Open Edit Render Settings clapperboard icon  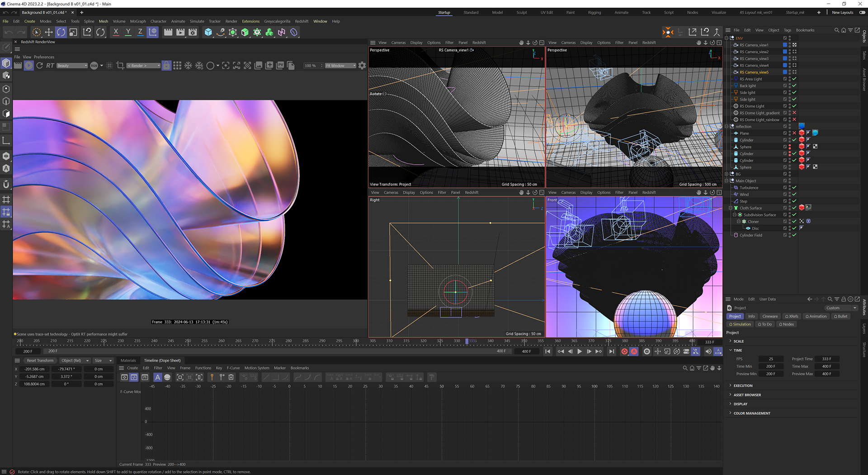coord(193,32)
